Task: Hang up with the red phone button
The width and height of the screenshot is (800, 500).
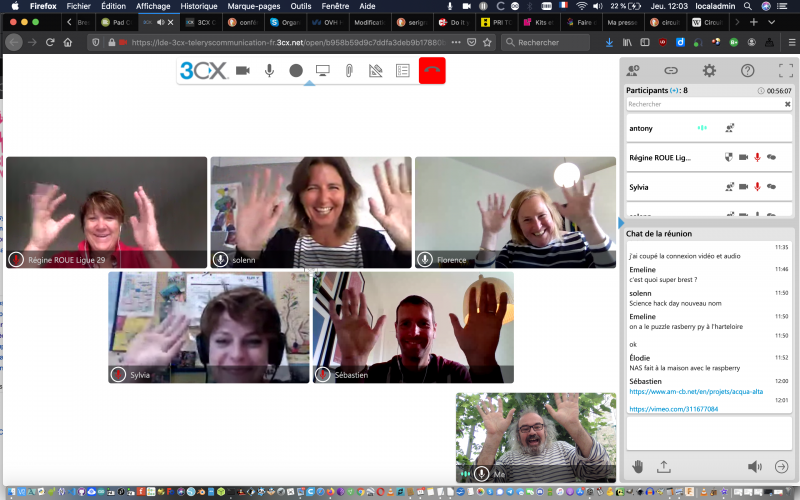Action: click(432, 71)
